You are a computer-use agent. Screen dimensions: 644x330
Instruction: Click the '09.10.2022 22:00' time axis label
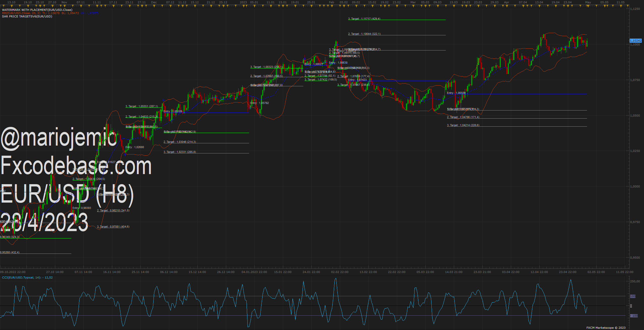(x=13, y=272)
